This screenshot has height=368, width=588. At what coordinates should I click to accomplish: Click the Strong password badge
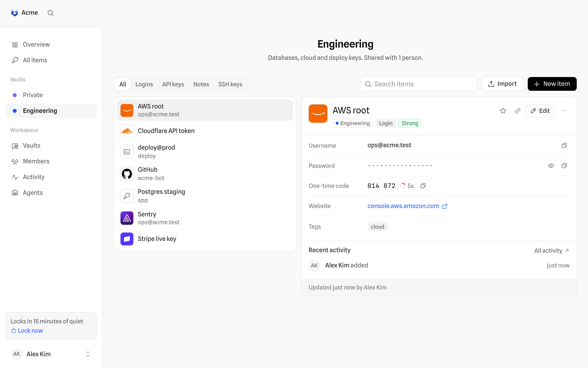[x=410, y=123]
